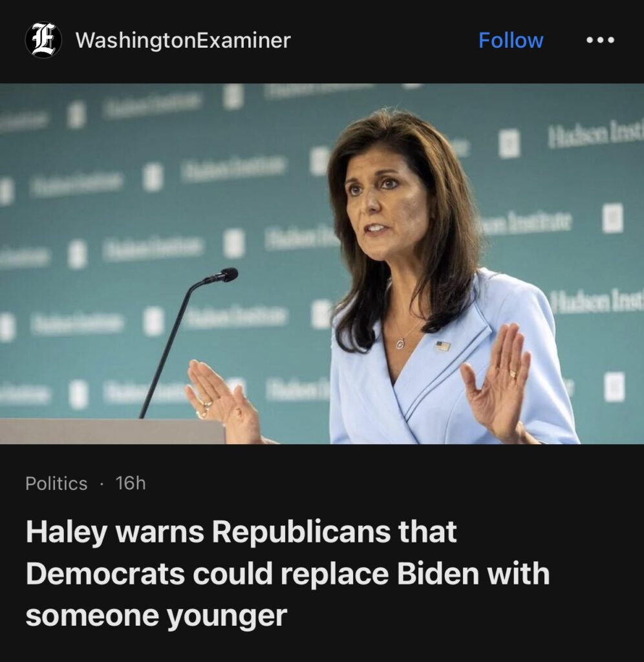Click the word Democrats in the headline
Screen dimensions: 644x662
(x=105, y=574)
